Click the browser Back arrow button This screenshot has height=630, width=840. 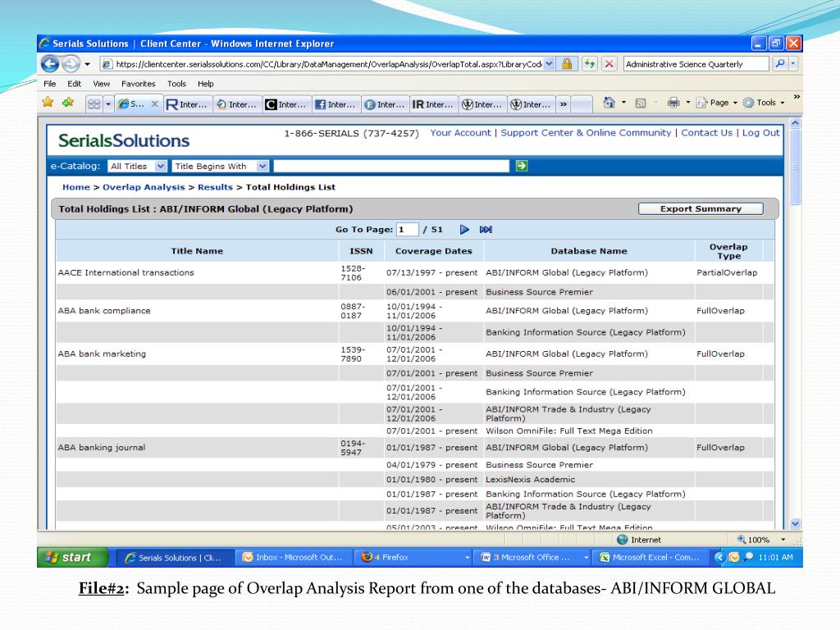pos(50,64)
